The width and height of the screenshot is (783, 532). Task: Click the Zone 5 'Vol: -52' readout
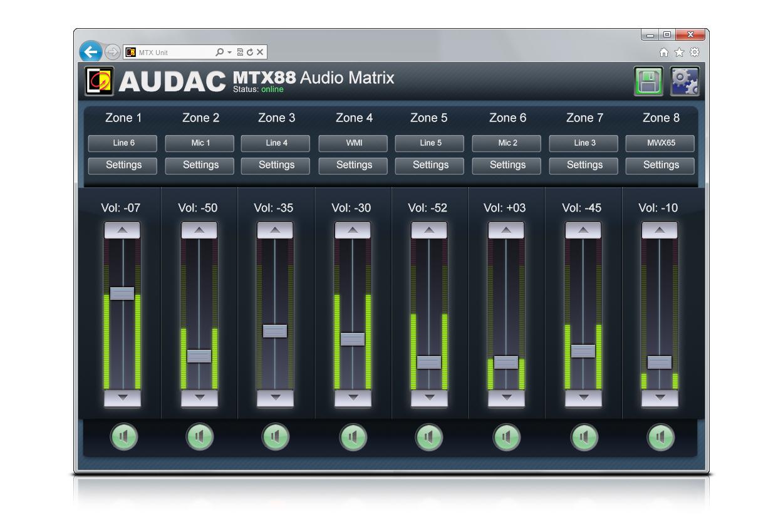(428, 208)
